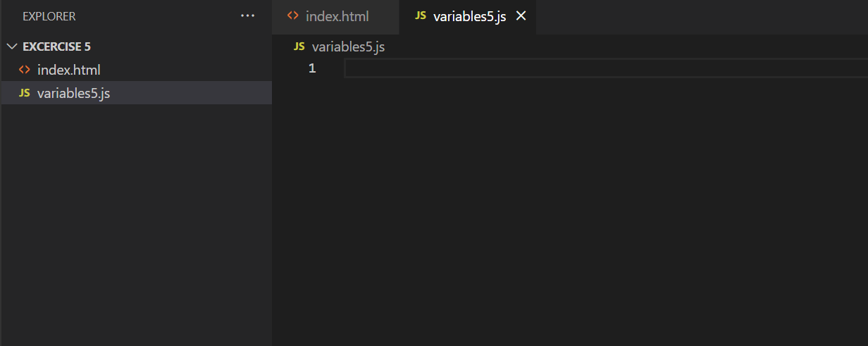
Task: Collapse the EXCERCISE 5 folder chevron
Action: pos(12,47)
